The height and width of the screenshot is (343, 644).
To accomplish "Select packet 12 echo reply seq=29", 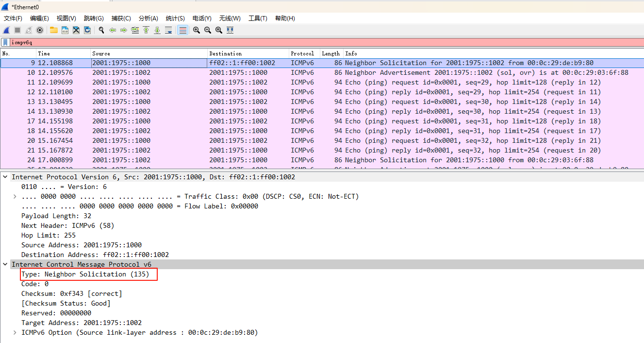I will click(322, 92).
